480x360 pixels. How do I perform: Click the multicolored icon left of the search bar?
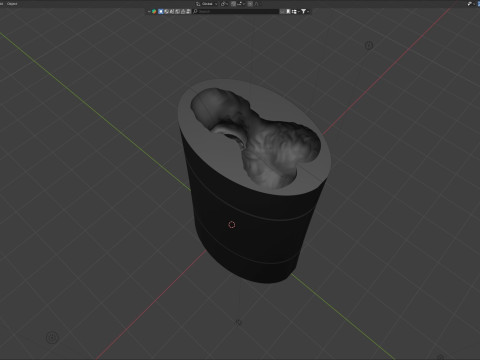point(154,11)
